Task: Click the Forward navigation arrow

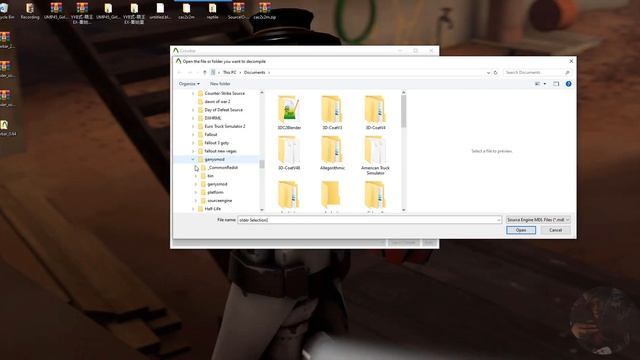Action: [190, 72]
